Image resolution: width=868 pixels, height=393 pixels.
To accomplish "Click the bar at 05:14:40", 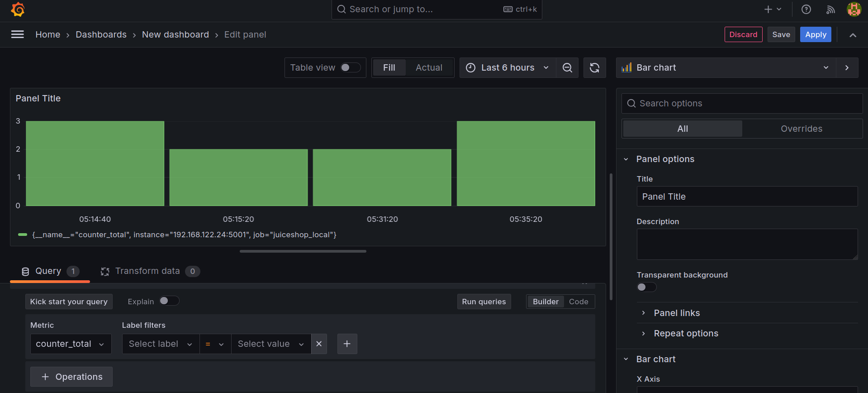I will point(95,163).
